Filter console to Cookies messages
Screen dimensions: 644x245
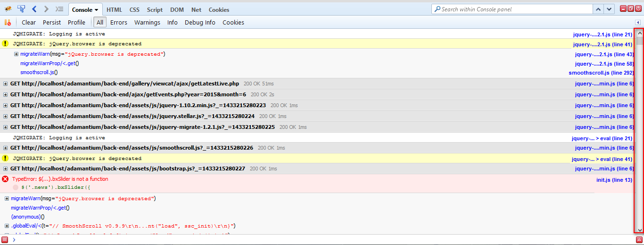[x=233, y=22]
